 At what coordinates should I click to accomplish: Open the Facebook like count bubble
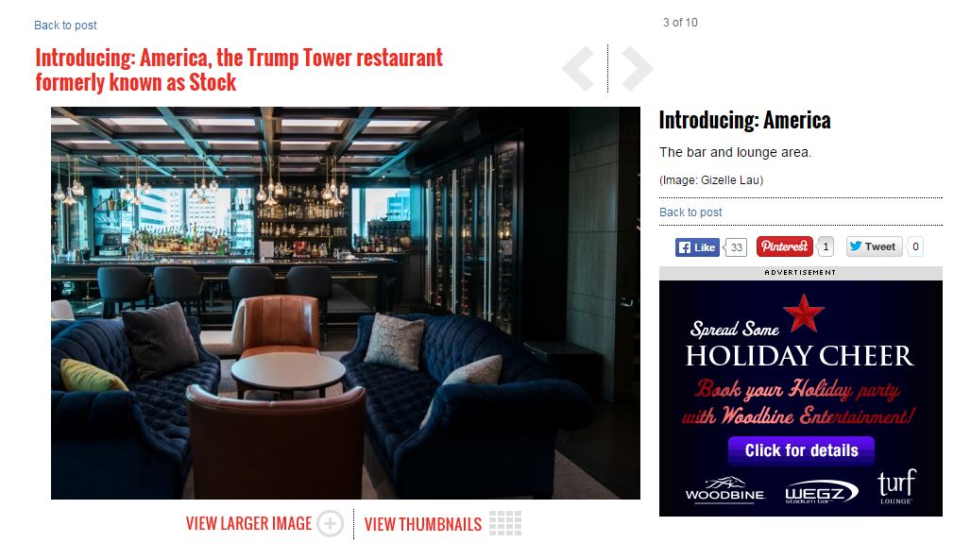(x=736, y=247)
